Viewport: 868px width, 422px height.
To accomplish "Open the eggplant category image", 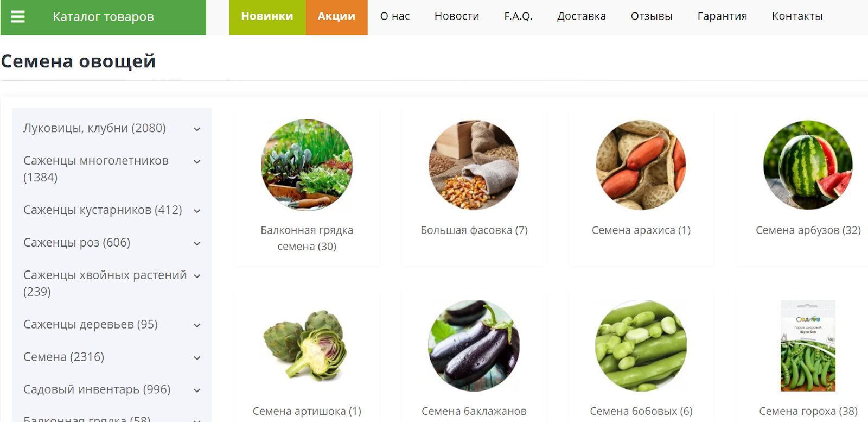I will tap(474, 345).
